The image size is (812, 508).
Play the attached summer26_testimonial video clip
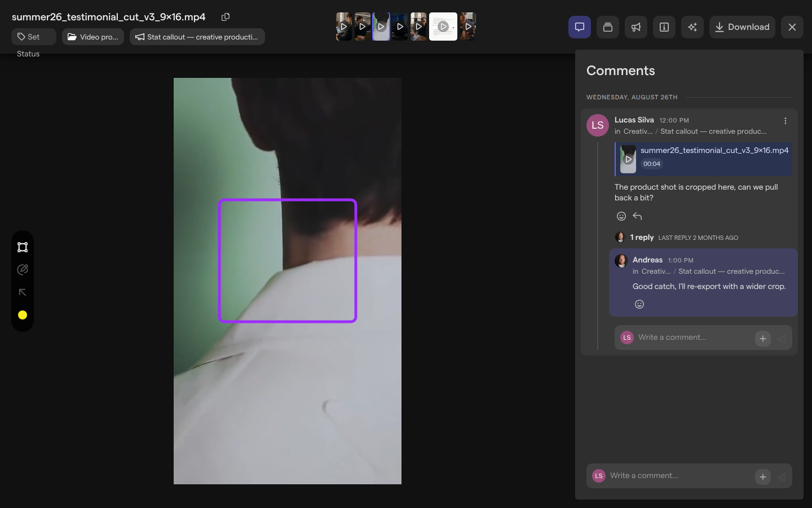pos(628,159)
